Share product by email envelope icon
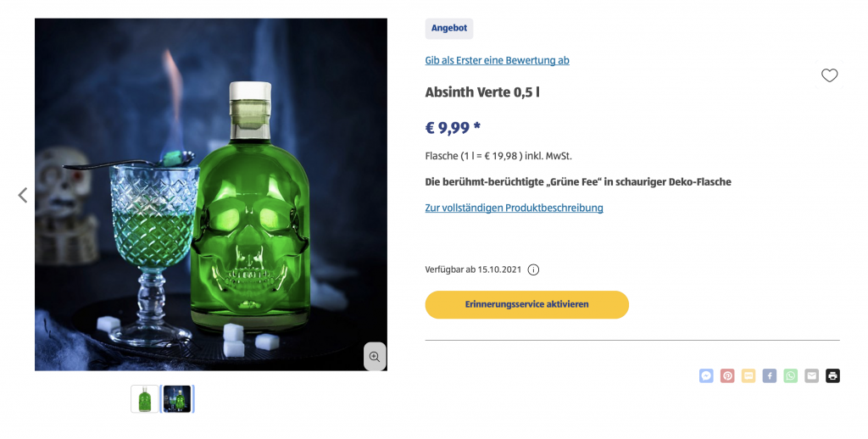This screenshot has width=868, height=439. coord(811,376)
